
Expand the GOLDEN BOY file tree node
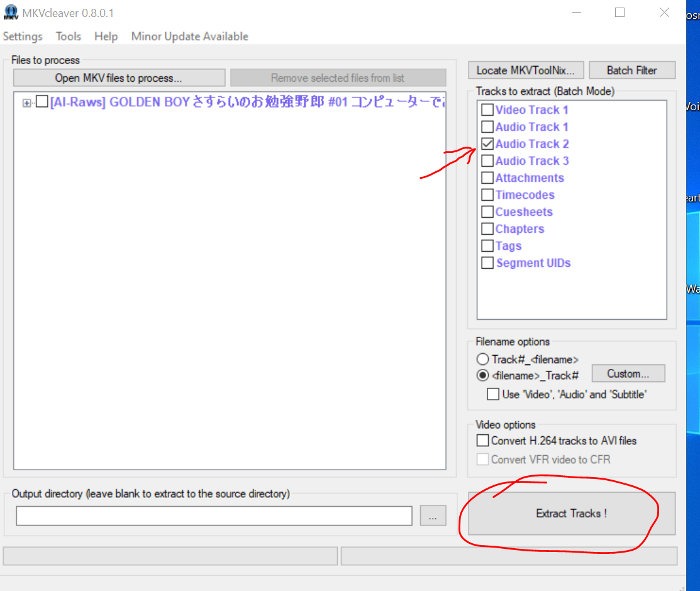click(x=27, y=103)
